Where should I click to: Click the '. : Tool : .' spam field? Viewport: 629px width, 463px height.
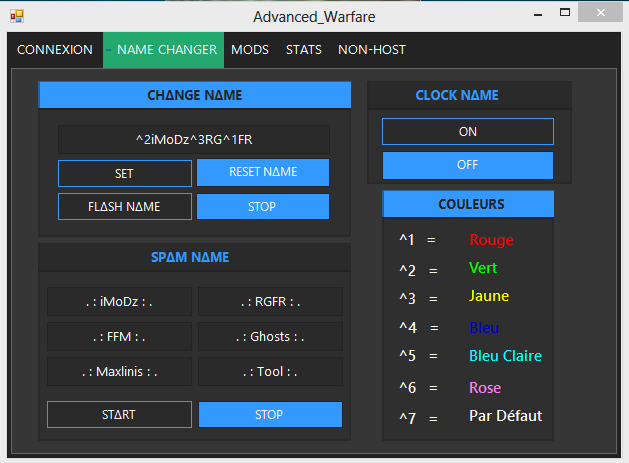pyautogui.click(x=270, y=372)
